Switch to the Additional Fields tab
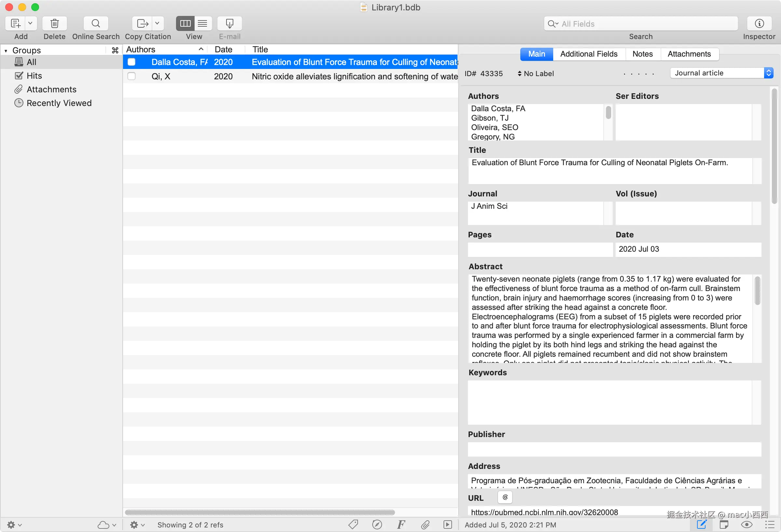This screenshot has height=532, width=781. point(588,54)
